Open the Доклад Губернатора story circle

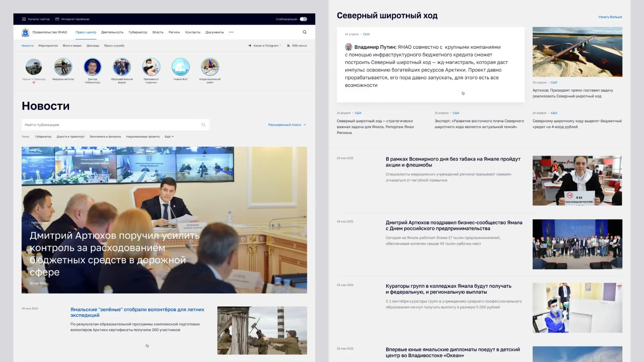point(93,67)
